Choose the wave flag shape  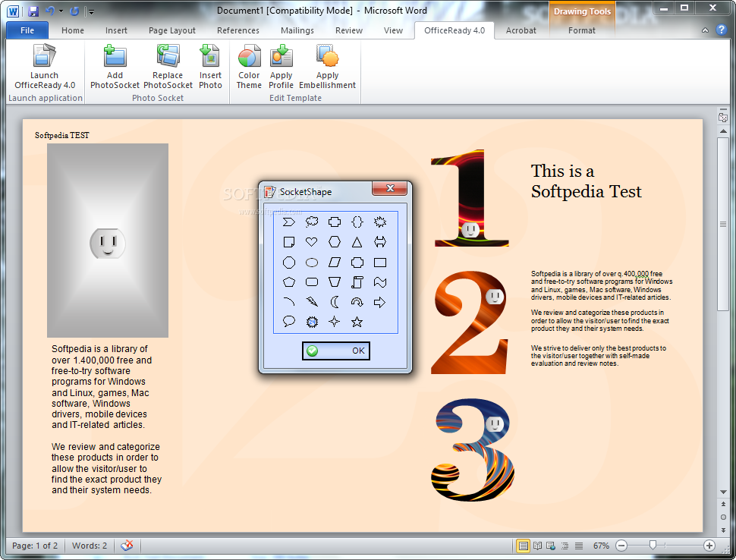[379, 282]
